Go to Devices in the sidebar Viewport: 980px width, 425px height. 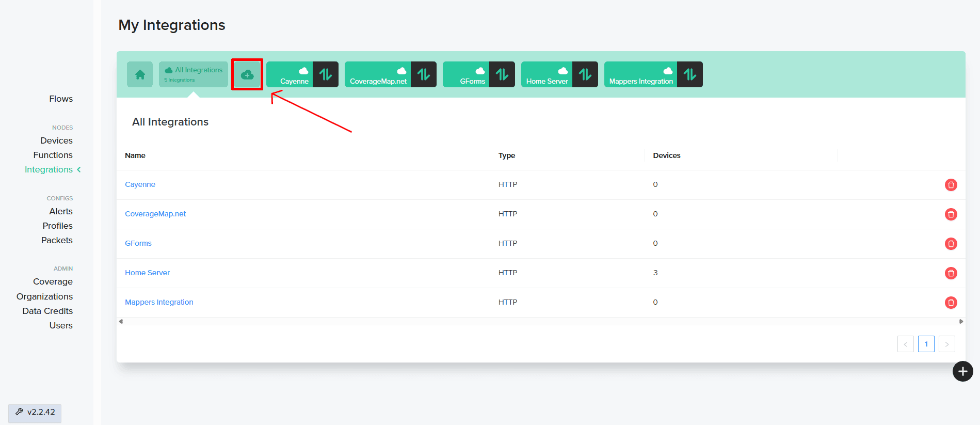[x=56, y=140]
